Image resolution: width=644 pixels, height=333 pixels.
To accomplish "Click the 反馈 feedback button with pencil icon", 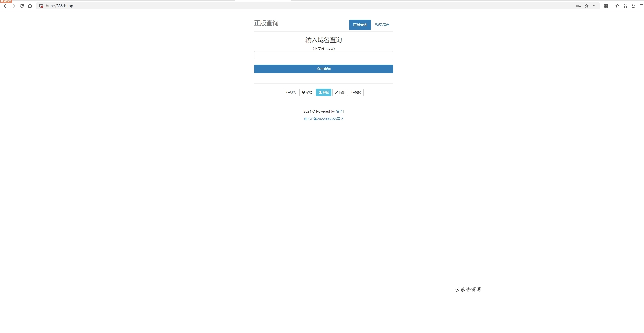I will 340,92.
